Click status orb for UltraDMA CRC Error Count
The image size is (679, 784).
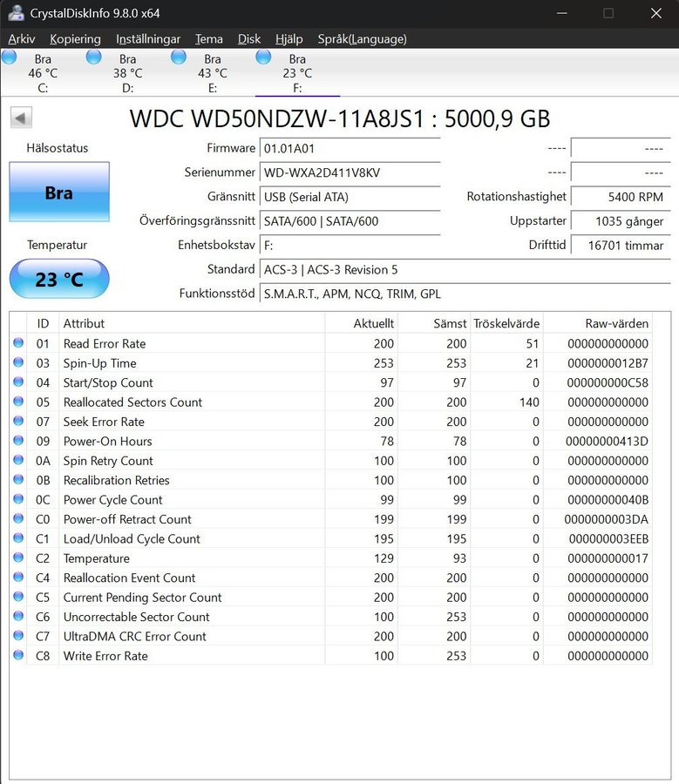pyautogui.click(x=18, y=636)
